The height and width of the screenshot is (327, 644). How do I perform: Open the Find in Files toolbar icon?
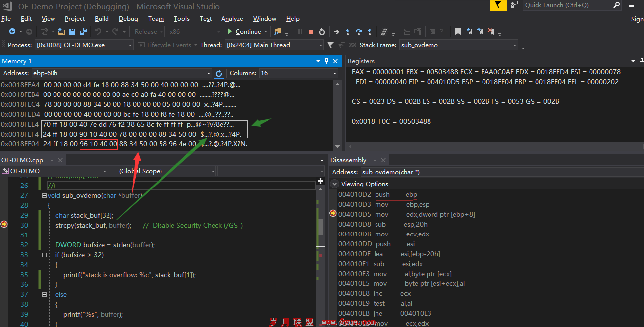(x=278, y=32)
